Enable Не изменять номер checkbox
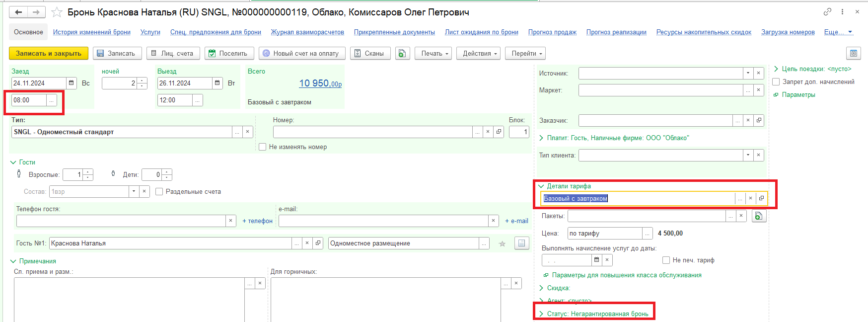868x322 pixels. pos(263,147)
